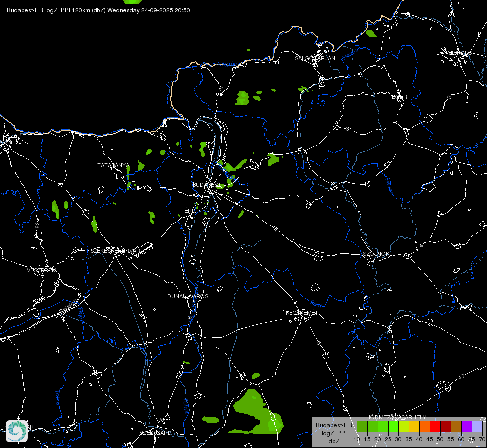Click the yellow 35-40 dBZ legend swatch
Screen dimensions: 487x448
coord(414,426)
